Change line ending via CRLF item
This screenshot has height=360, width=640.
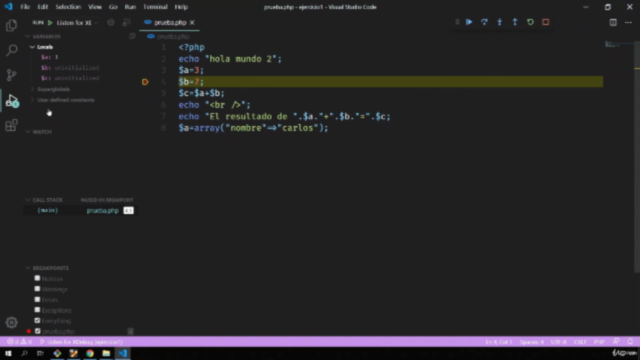(580, 342)
